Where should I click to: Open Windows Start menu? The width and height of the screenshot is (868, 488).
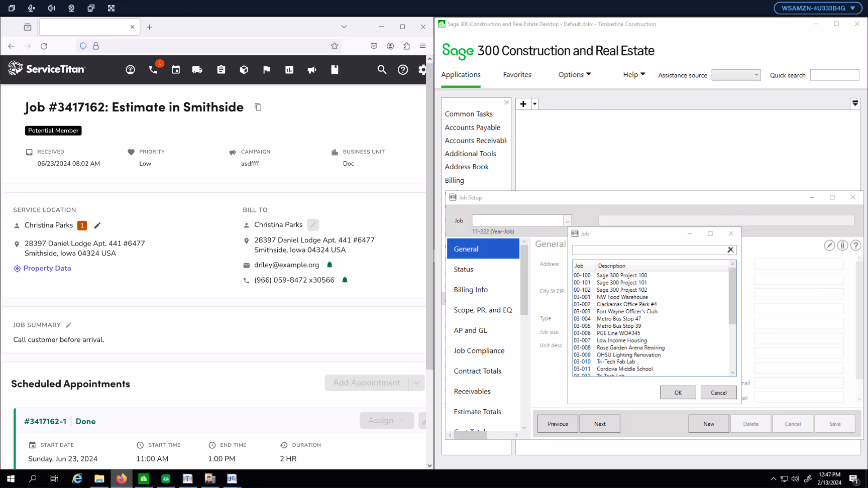(11, 478)
